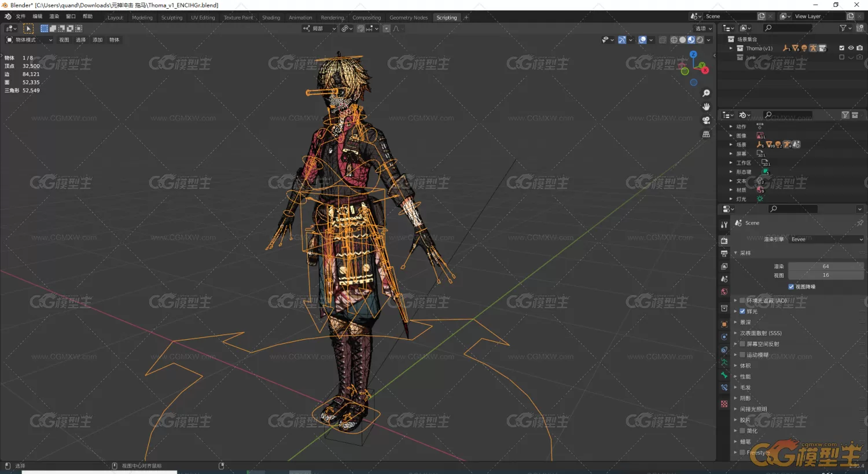
Task: Open the 选项 options dropdown
Action: pyautogui.click(x=704, y=28)
